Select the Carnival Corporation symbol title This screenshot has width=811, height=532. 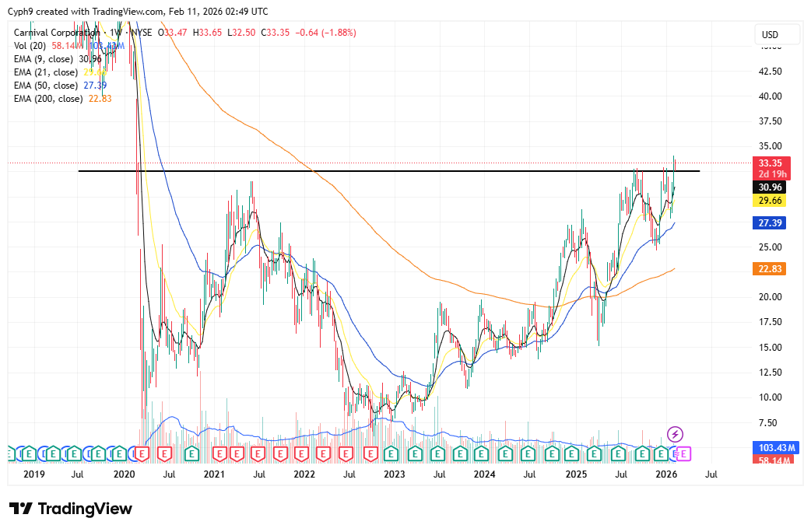click(x=57, y=33)
